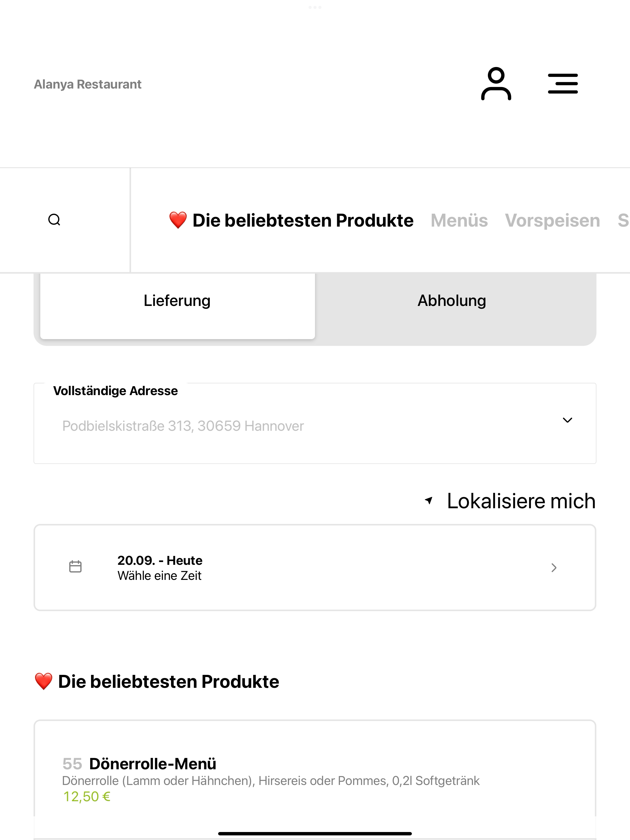Switch to the Menüs category tab
630x840 pixels.
point(459,220)
